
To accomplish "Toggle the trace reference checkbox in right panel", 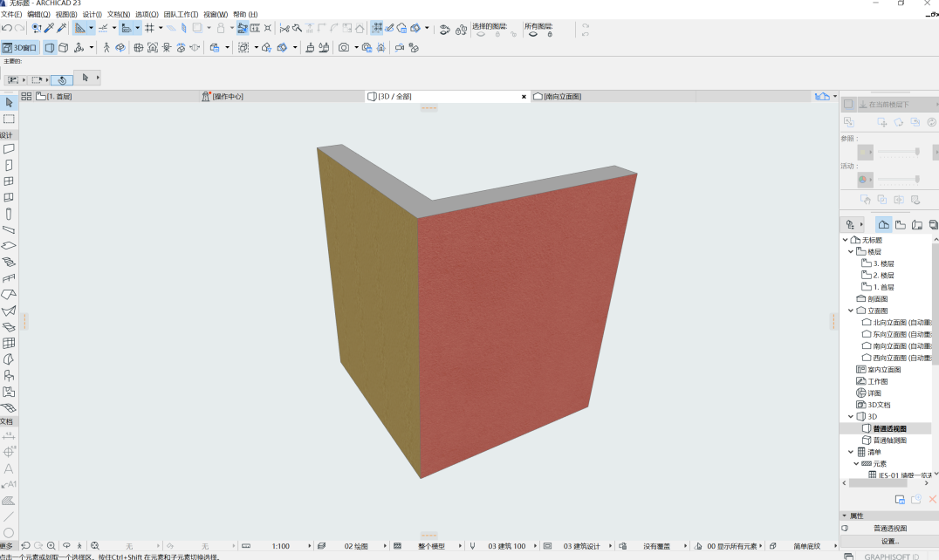I will (x=848, y=104).
